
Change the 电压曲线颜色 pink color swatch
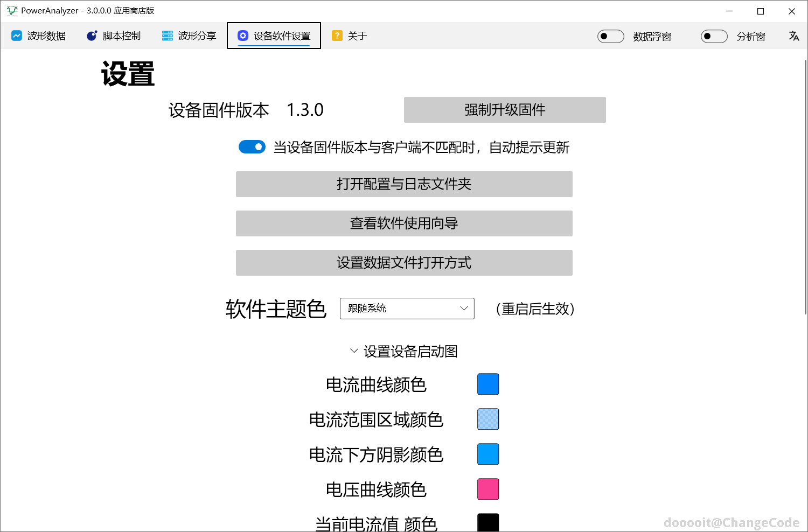point(487,489)
